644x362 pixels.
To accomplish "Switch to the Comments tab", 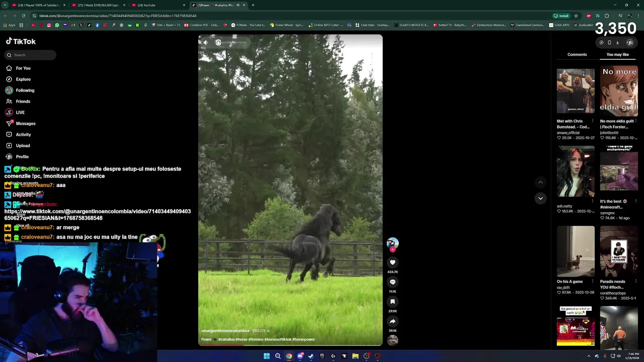I will 577,54.
